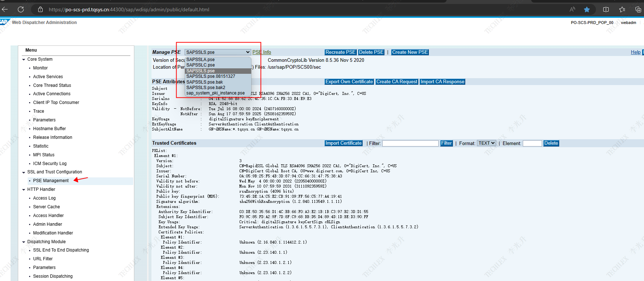The width and height of the screenshot is (644, 281).
Task: Choose SAPSSLA.pse from the list
Action: [200, 60]
